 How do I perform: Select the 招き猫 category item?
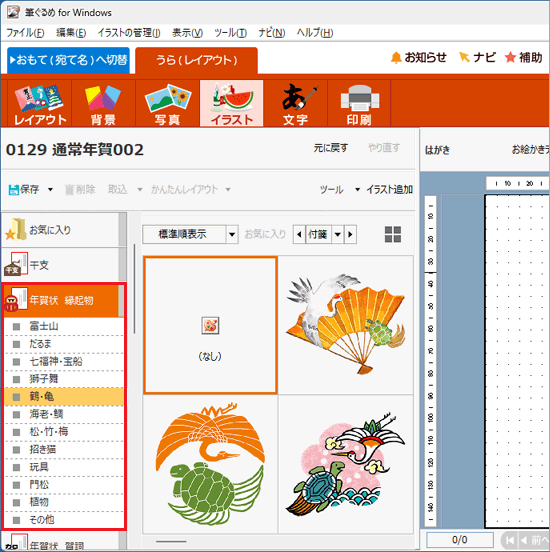tap(64, 450)
